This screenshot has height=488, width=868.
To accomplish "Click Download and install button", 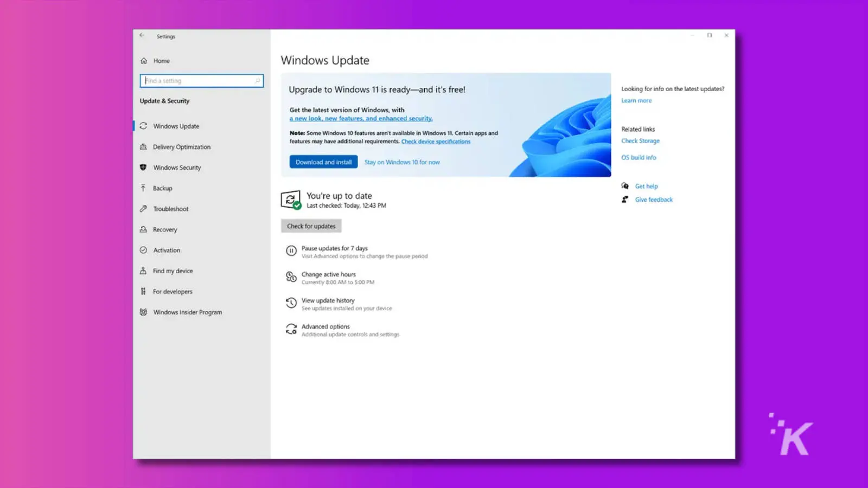I will pyautogui.click(x=323, y=162).
